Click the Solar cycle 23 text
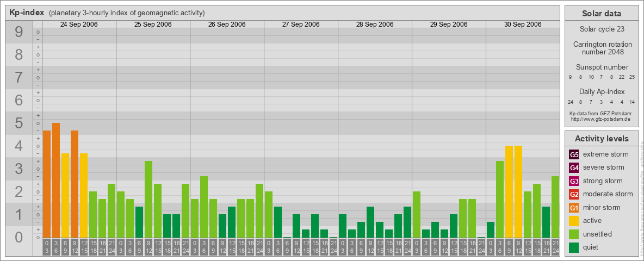This screenshot has width=644, height=261. pyautogui.click(x=602, y=29)
